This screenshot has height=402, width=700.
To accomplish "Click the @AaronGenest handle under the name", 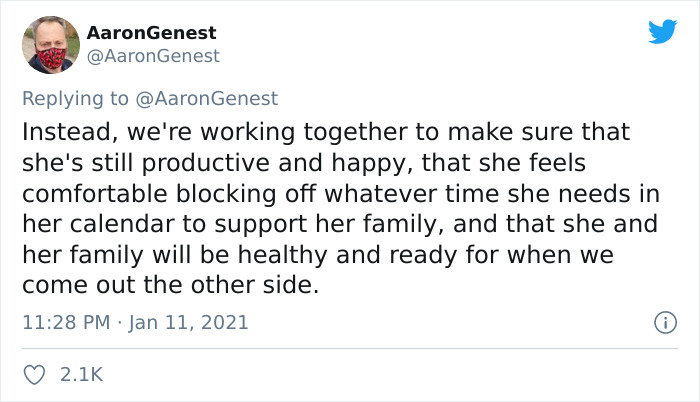I will click(x=153, y=56).
